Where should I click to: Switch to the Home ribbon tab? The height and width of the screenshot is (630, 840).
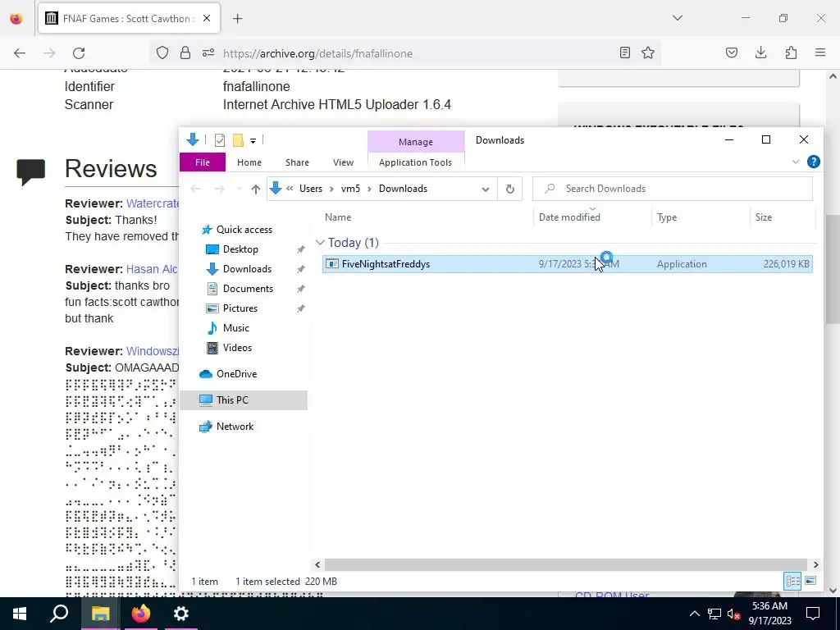tap(249, 162)
